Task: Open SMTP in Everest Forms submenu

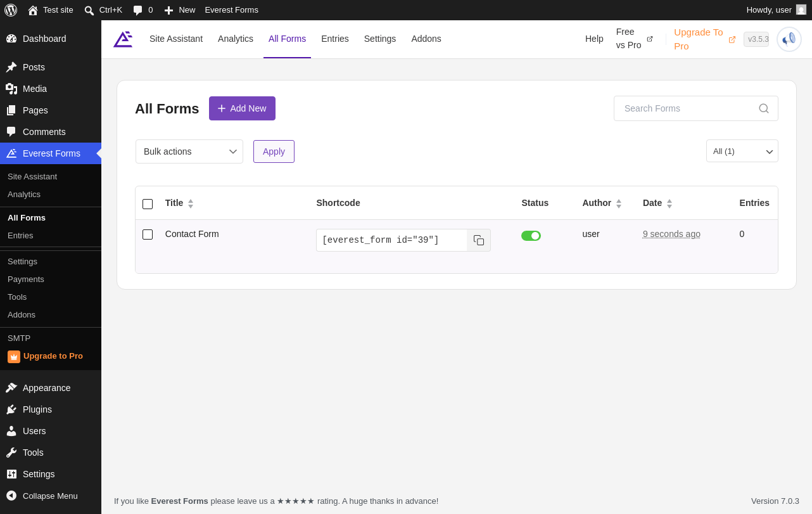Action: [x=19, y=338]
